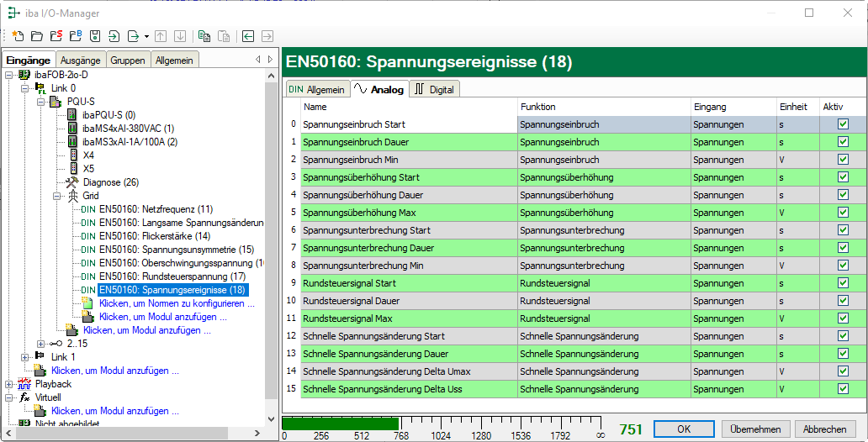Select EN50160: Flickerstärke (14) in tree
This screenshot has width=868, height=442.
click(154, 236)
